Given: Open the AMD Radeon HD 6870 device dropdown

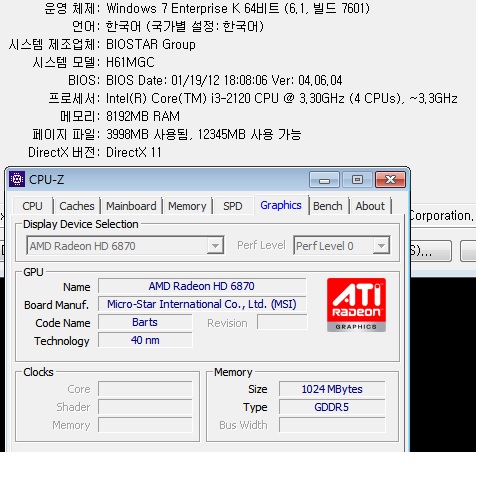Looking at the screenshot, I should click(125, 246).
